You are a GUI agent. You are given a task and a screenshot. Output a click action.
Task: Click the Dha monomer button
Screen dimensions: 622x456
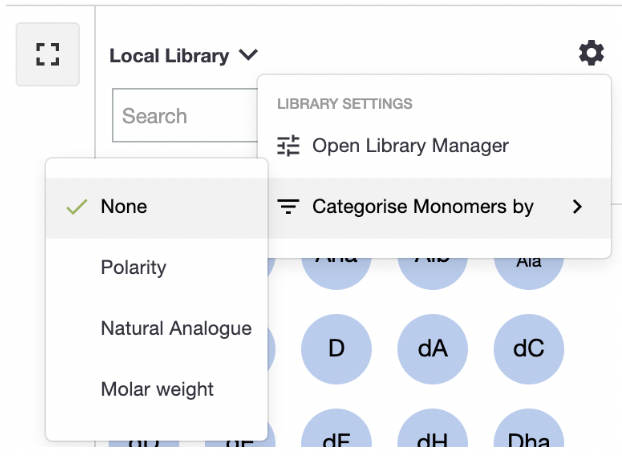[528, 438]
